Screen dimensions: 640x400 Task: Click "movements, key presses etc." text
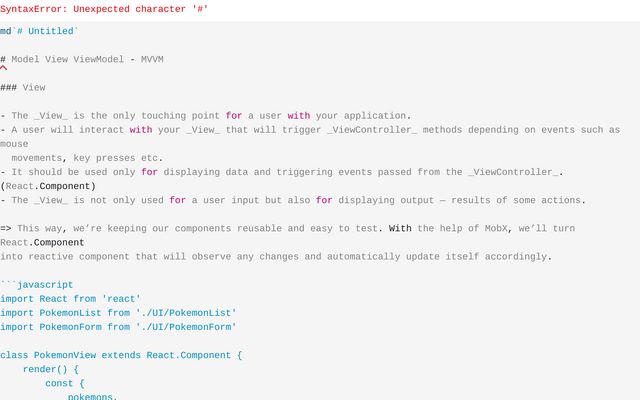tap(87, 157)
